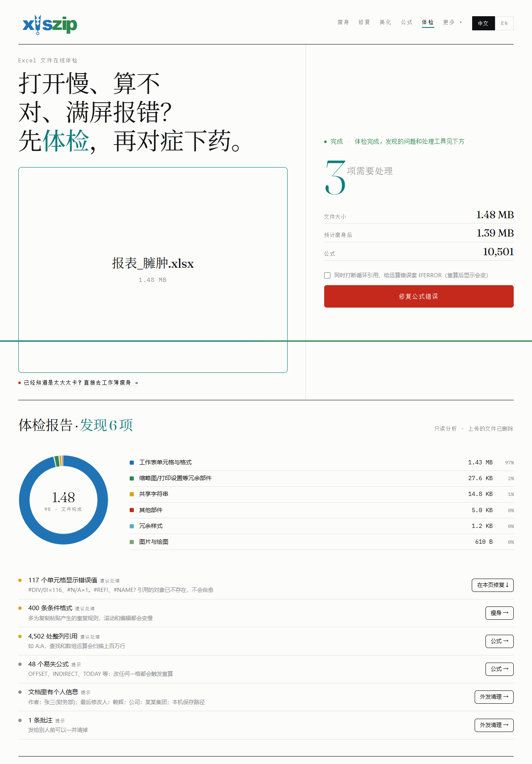Click blue swatch for 工作表单元格与格式
532x764 pixels.
click(x=132, y=463)
